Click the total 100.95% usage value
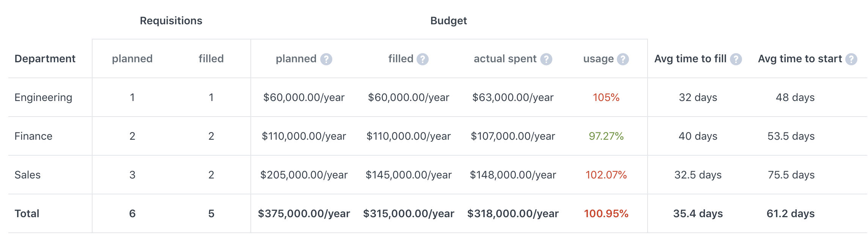This screenshot has width=868, height=243. pyautogui.click(x=606, y=214)
